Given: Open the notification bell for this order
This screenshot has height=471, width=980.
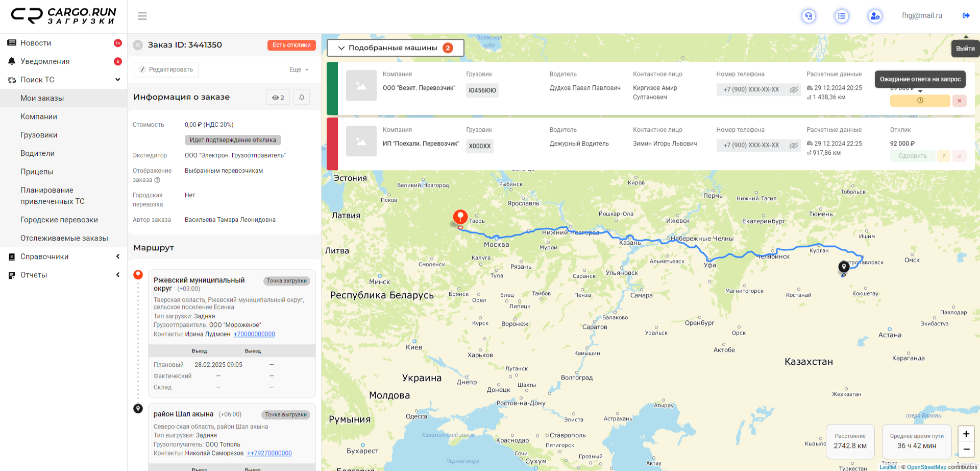Looking at the screenshot, I should (x=302, y=97).
